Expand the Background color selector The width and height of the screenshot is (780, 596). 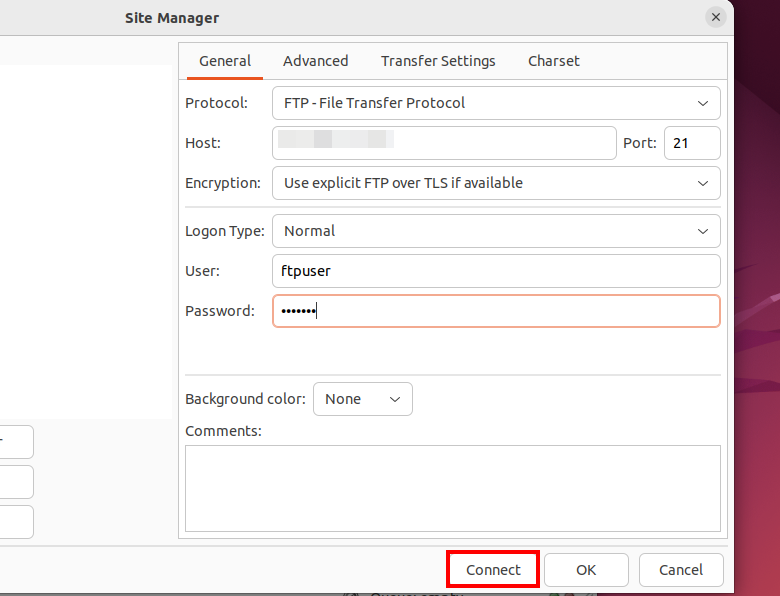[x=362, y=399]
